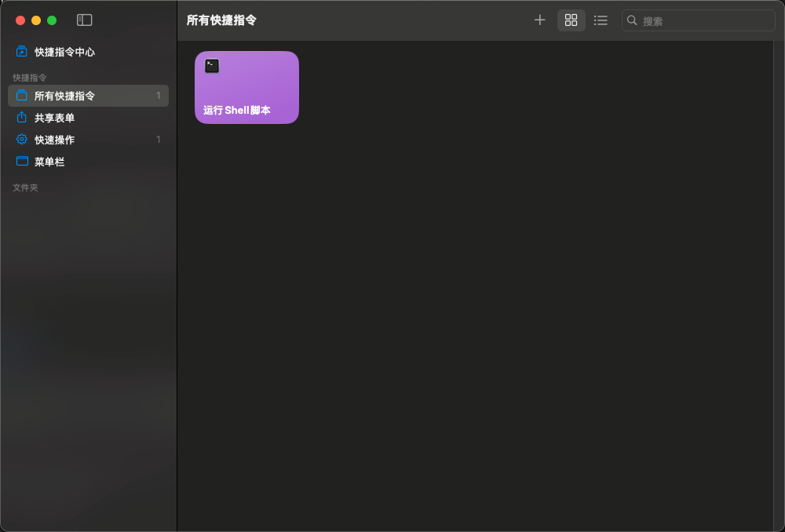This screenshot has height=532, width=785.
Task: Open 菜单栏 in the sidebar
Action: (88, 162)
